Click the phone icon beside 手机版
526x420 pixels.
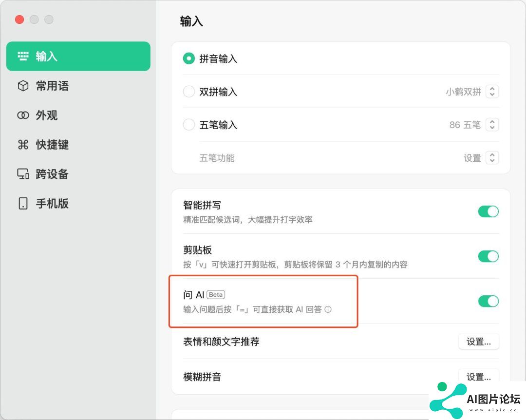23,204
